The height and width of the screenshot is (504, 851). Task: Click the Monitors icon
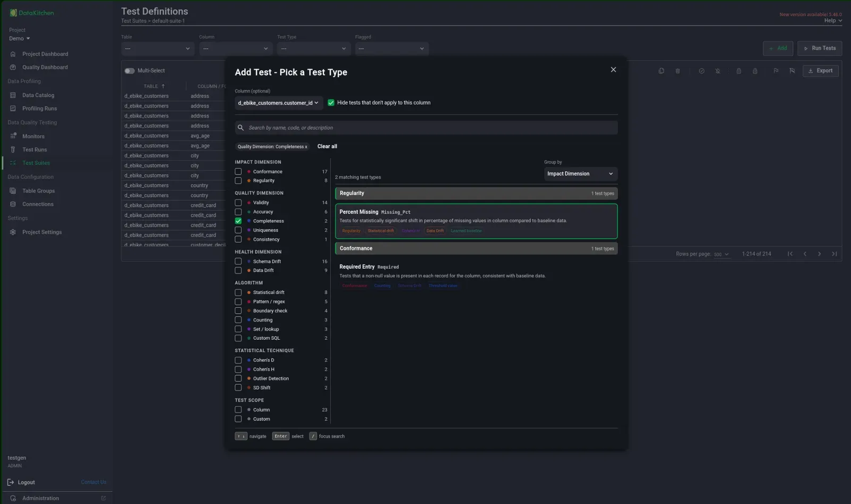[13, 136]
